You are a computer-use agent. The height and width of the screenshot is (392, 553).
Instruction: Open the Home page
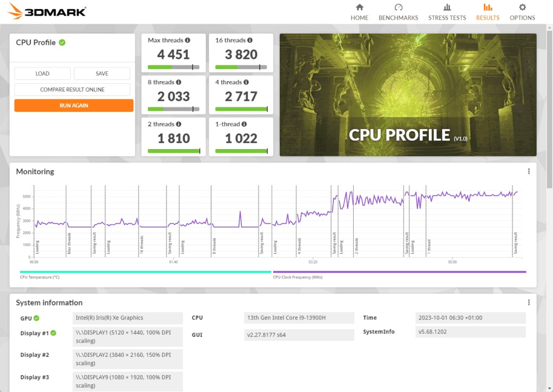click(359, 12)
